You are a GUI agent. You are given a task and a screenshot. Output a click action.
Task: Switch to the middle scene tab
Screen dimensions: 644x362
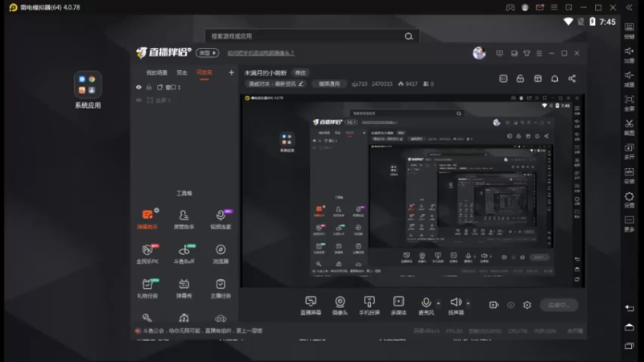click(x=182, y=72)
